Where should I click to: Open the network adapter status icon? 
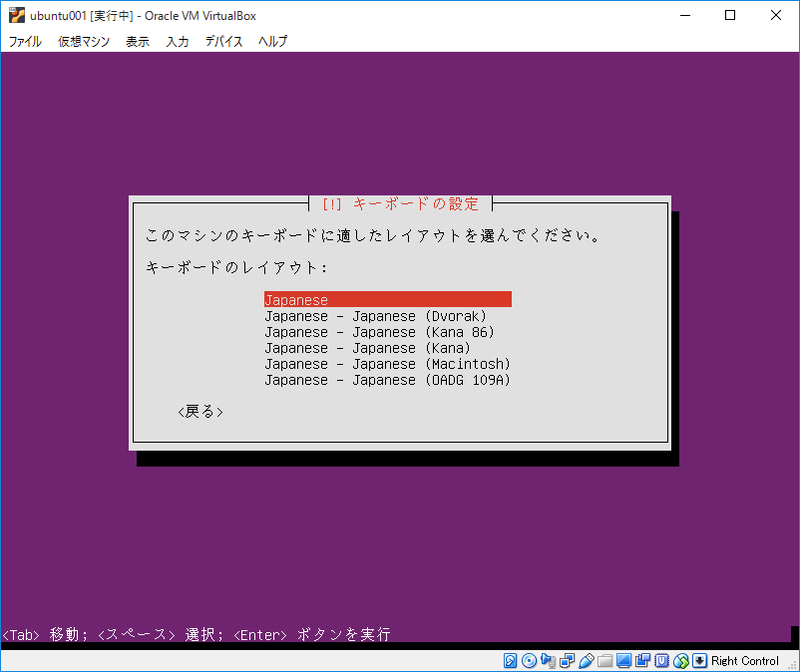point(567,661)
